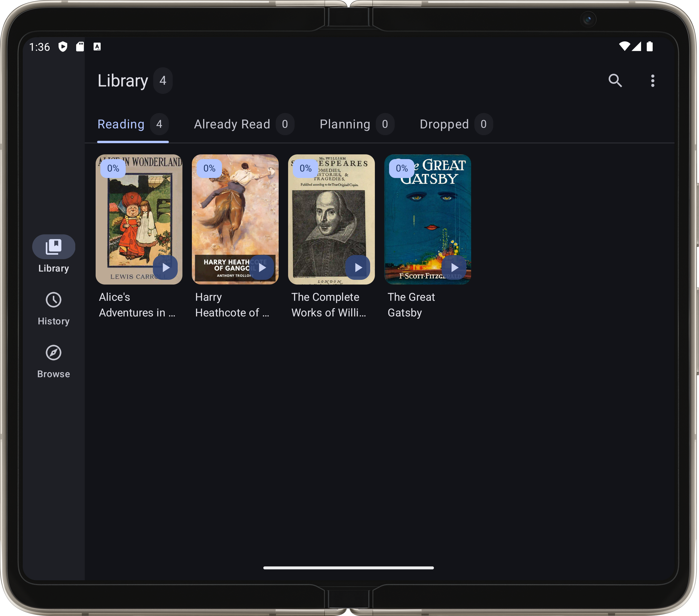The image size is (699, 616).
Task: Tap the home gesture navigation bar
Action: click(349, 568)
